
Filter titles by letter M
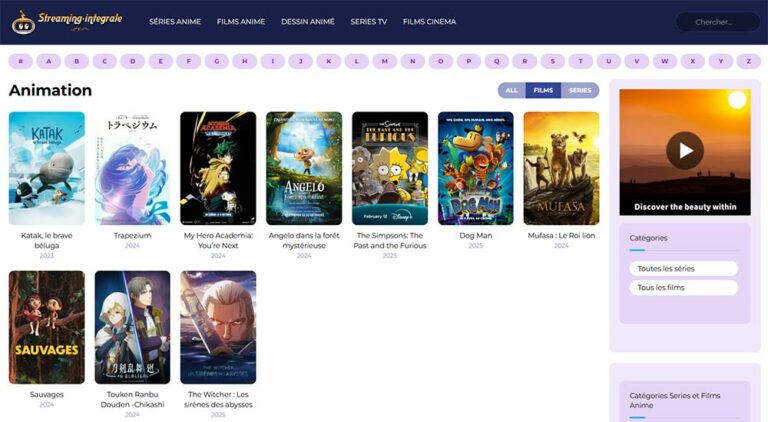coord(385,61)
